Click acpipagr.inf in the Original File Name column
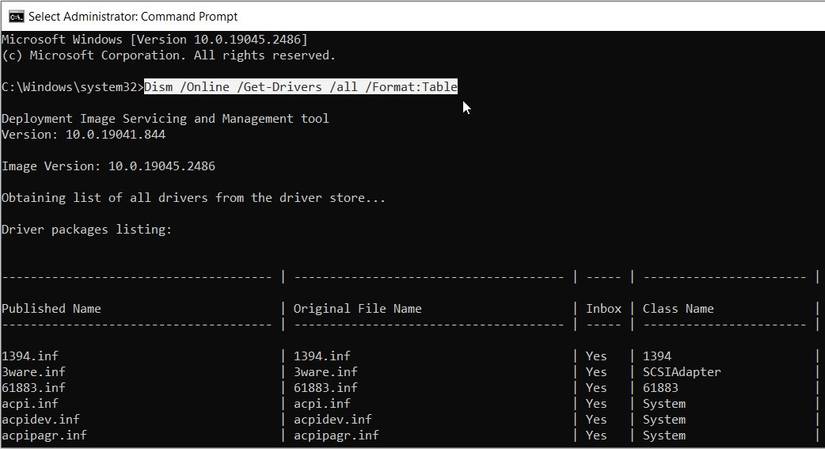 (336, 436)
